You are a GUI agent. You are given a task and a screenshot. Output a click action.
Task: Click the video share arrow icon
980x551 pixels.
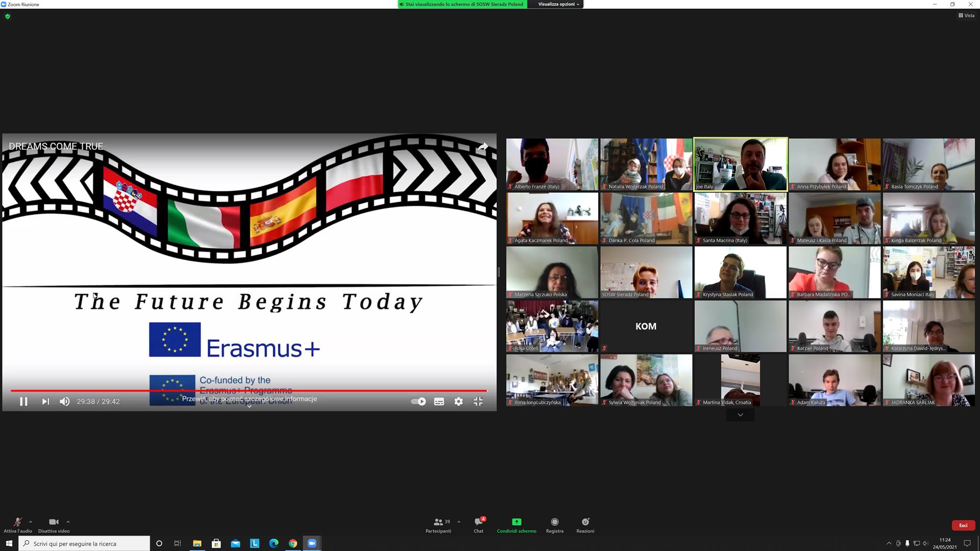(x=482, y=147)
